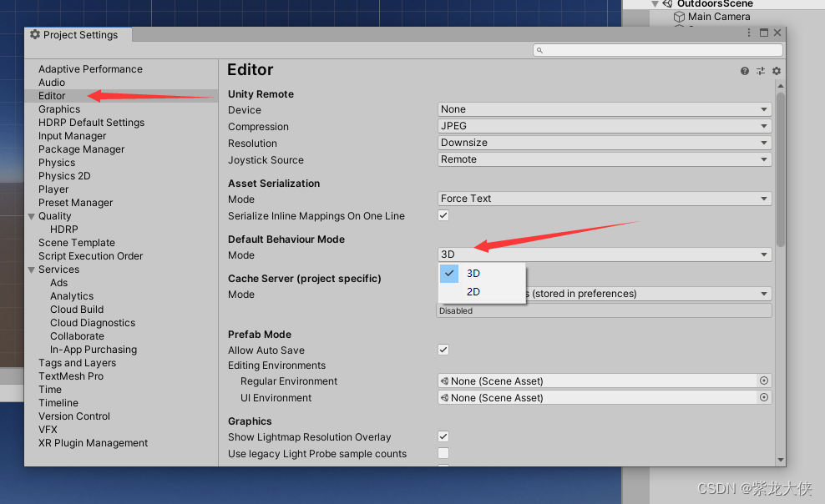The image size is (825, 504).
Task: Open the Input Manager settings
Action: (x=72, y=135)
